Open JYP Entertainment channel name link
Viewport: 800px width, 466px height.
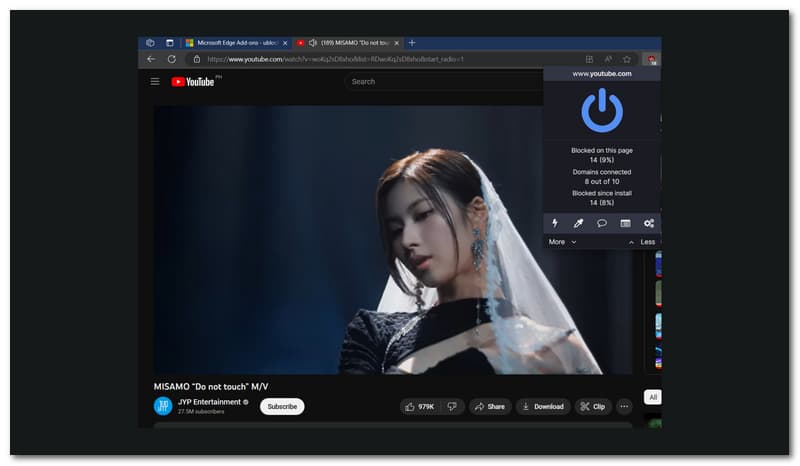(209, 402)
